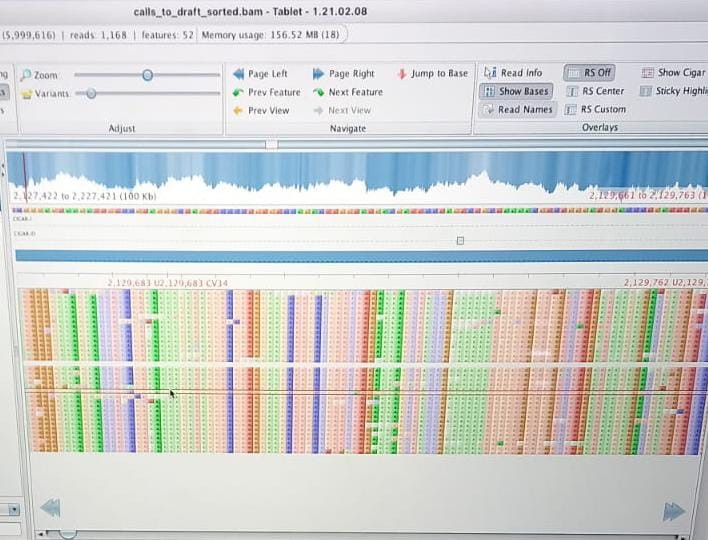Click the Prev View yellow arrow icon
This screenshot has width=708, height=540.
238,111
